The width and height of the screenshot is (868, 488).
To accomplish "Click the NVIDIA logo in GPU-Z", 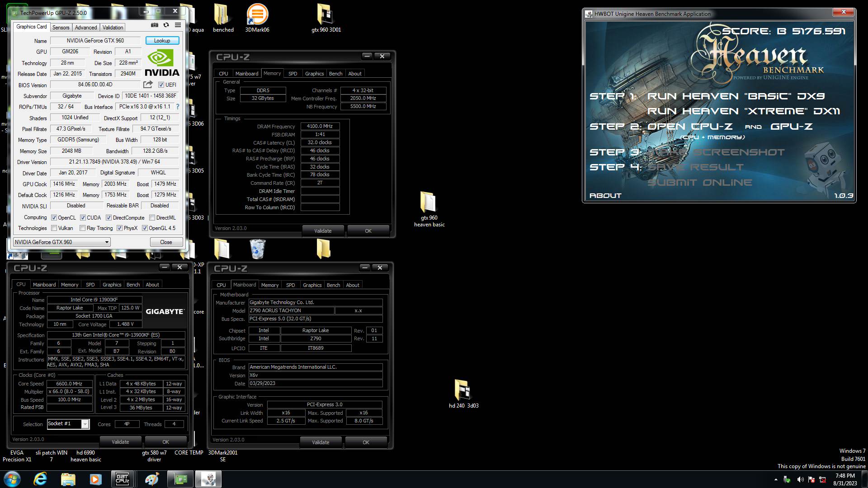I will [162, 62].
